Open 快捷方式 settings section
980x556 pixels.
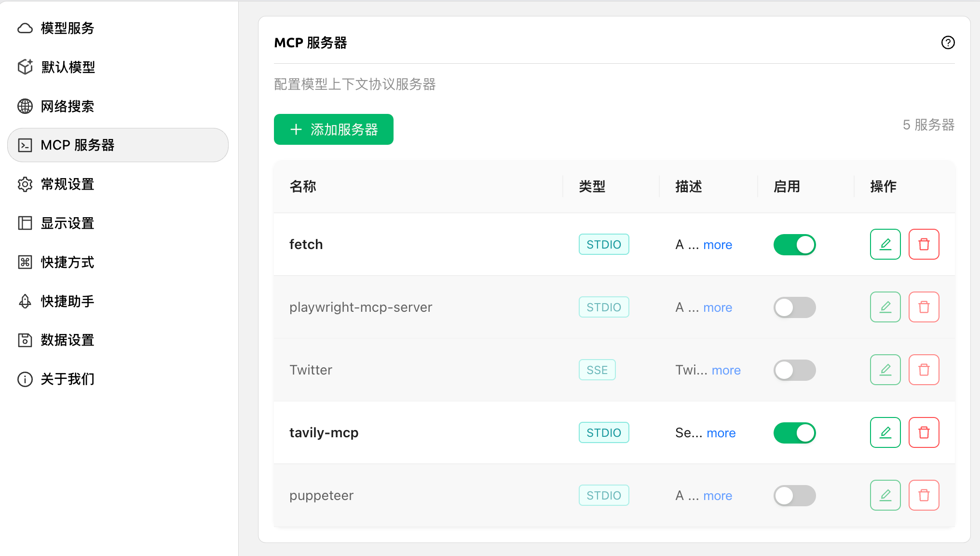(118, 262)
